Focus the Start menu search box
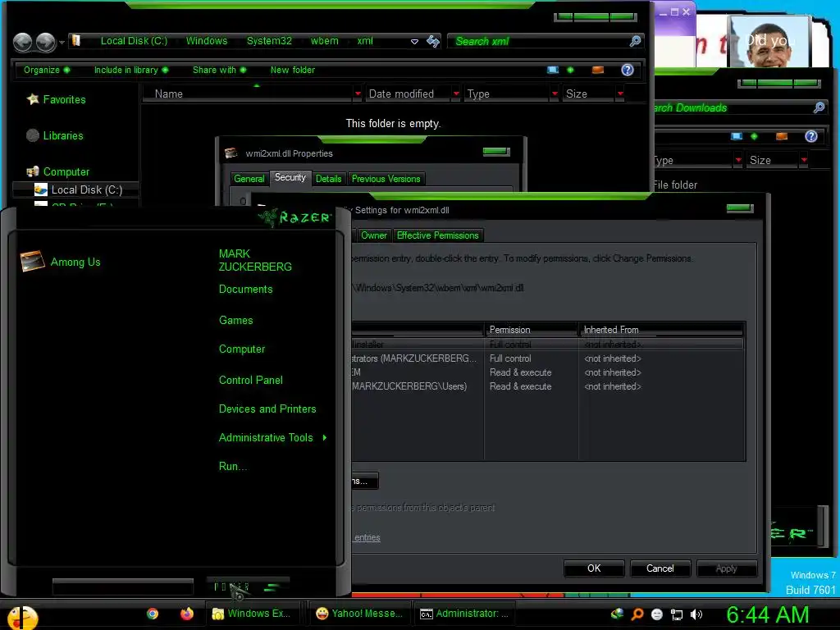The width and height of the screenshot is (840, 630). coord(123,587)
